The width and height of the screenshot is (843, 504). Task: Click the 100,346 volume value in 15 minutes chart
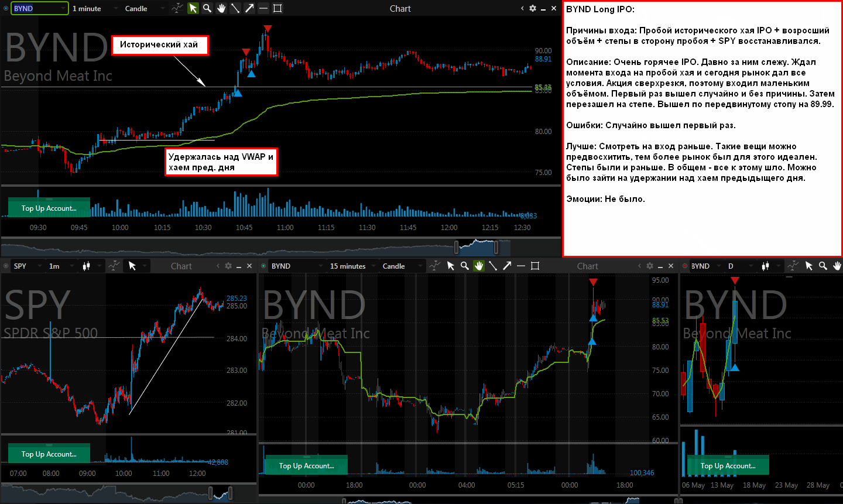click(x=642, y=472)
